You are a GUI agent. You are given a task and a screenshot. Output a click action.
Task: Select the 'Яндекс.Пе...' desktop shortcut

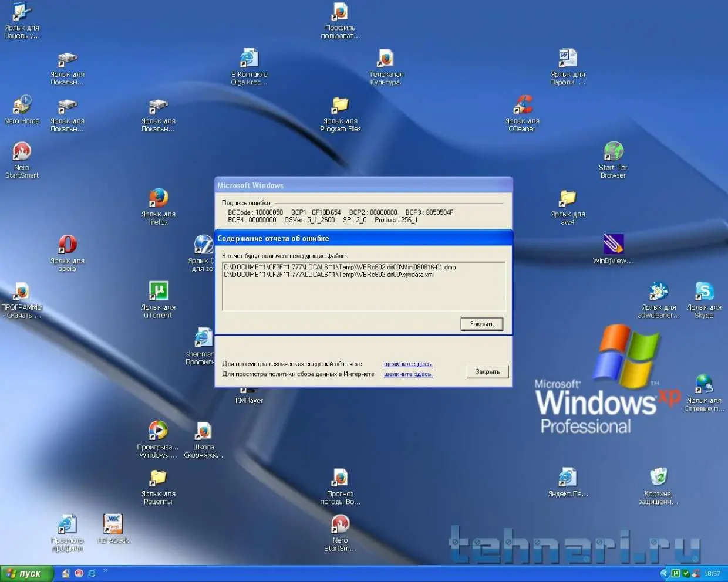[x=568, y=482]
